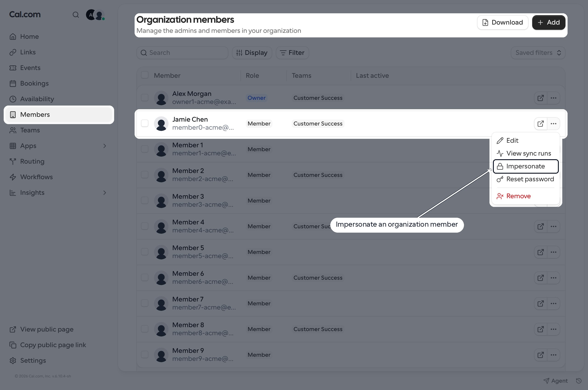Choose Impersonate from the context menu
This screenshot has width=588, height=390.
pyautogui.click(x=526, y=166)
